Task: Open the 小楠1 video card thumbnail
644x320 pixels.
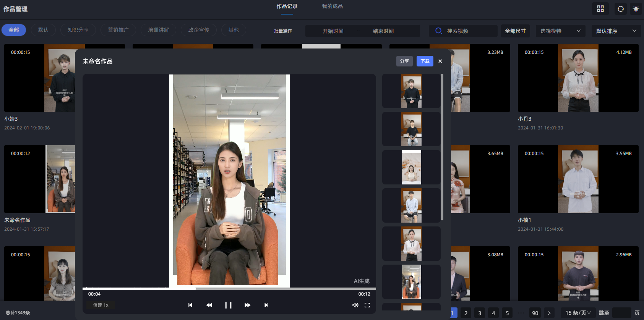Action: coord(578,179)
